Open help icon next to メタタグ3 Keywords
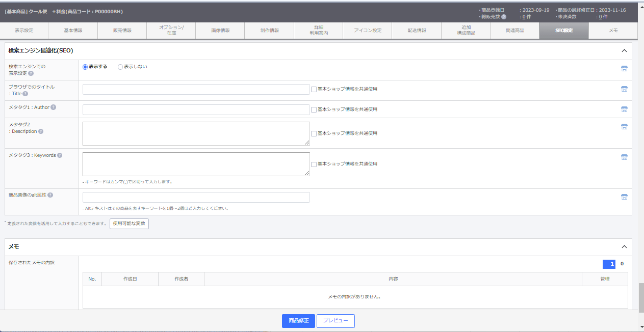Screen dimensions: 644x332 pyautogui.click(x=60, y=155)
